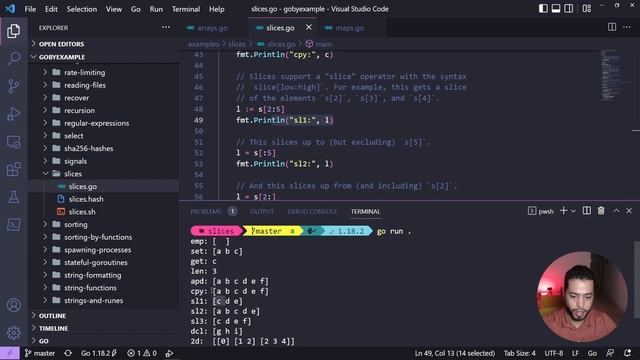Open the Manage gear icon

[x=13, y=333]
